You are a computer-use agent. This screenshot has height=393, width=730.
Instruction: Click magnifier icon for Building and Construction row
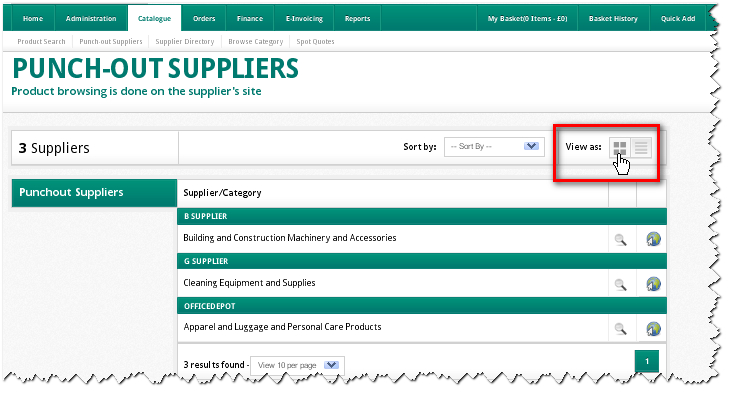(621, 240)
